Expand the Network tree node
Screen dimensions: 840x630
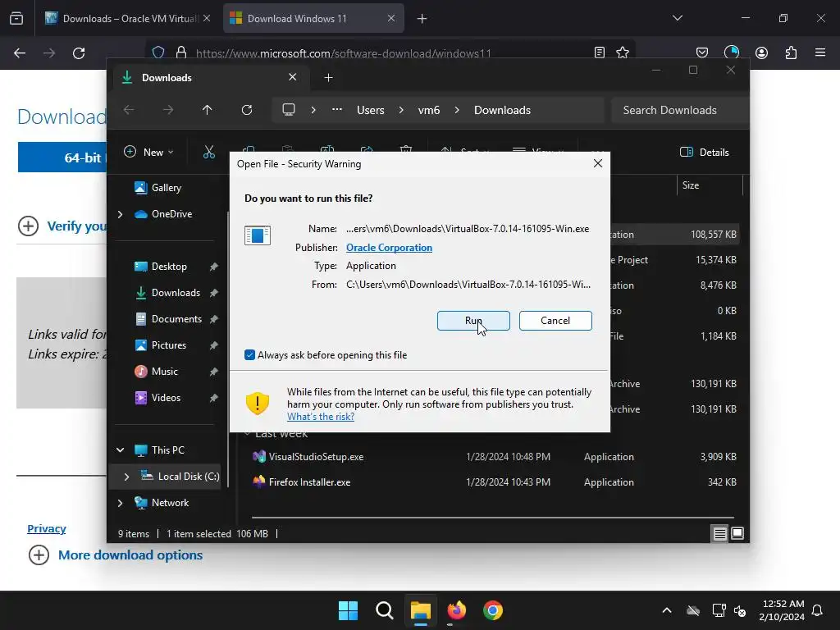pos(120,503)
